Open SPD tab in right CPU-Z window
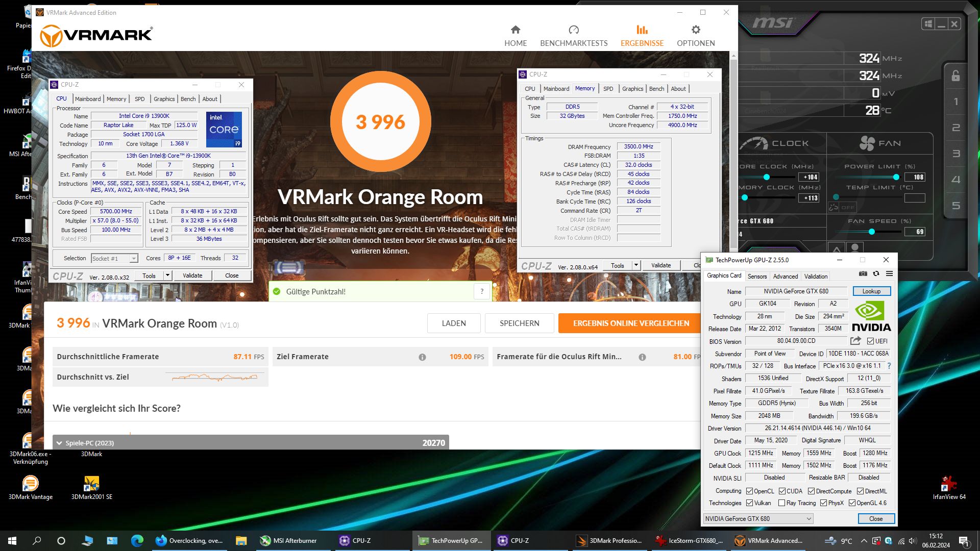Image resolution: width=980 pixels, height=551 pixels. pyautogui.click(x=608, y=89)
